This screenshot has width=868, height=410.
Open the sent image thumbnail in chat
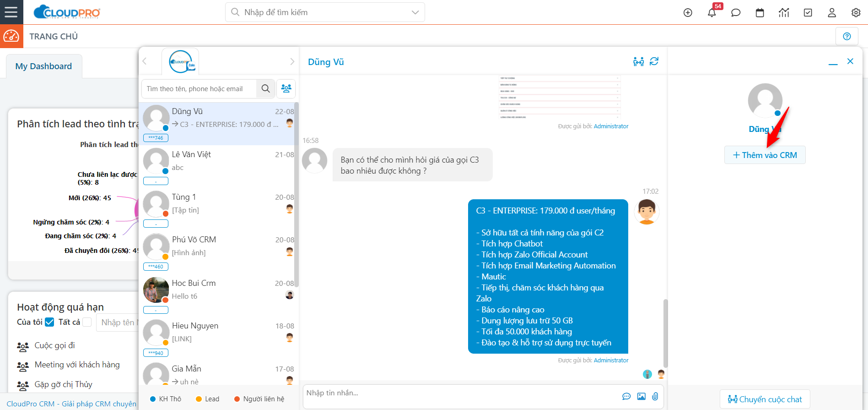click(x=559, y=97)
